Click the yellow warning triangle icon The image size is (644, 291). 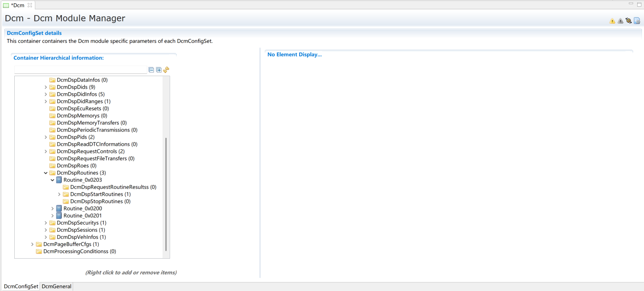pos(612,21)
